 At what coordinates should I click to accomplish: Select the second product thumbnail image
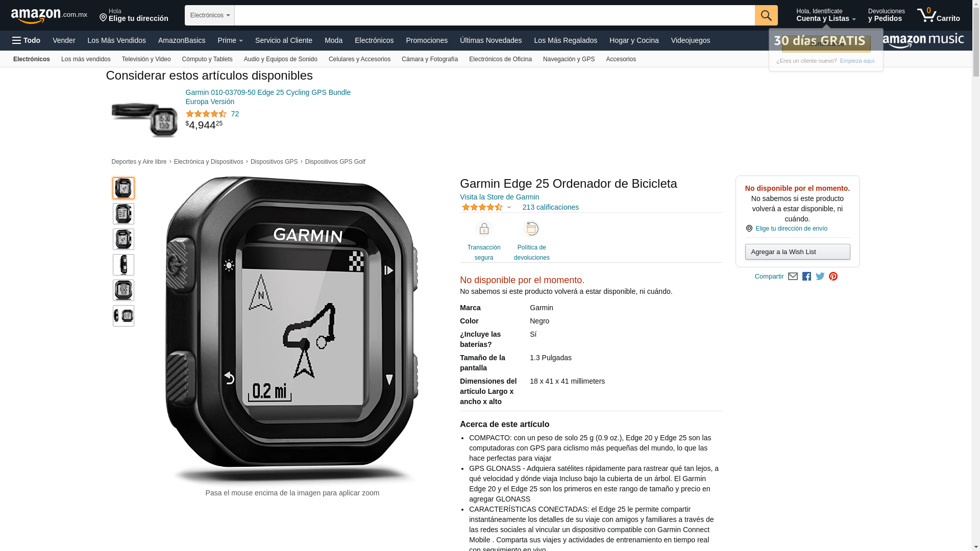coord(124,214)
